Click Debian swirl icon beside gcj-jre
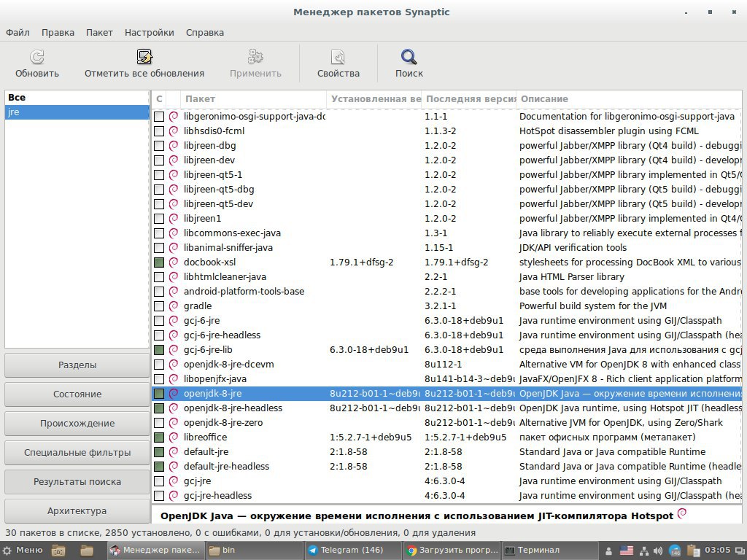 pyautogui.click(x=174, y=481)
